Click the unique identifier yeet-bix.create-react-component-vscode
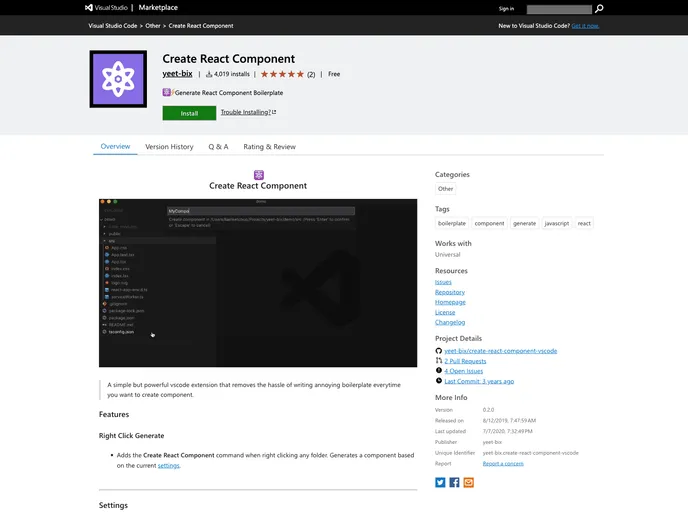Screen dimensions: 688x512 [530, 453]
